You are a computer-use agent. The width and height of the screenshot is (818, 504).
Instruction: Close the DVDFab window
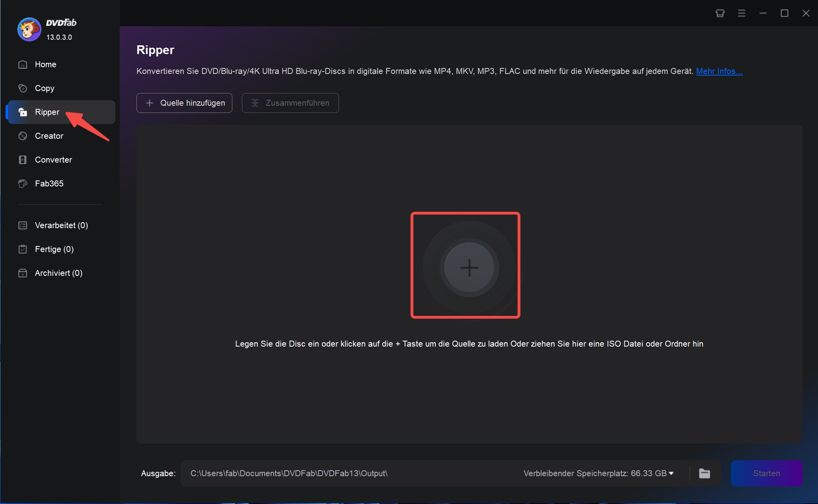(x=806, y=13)
